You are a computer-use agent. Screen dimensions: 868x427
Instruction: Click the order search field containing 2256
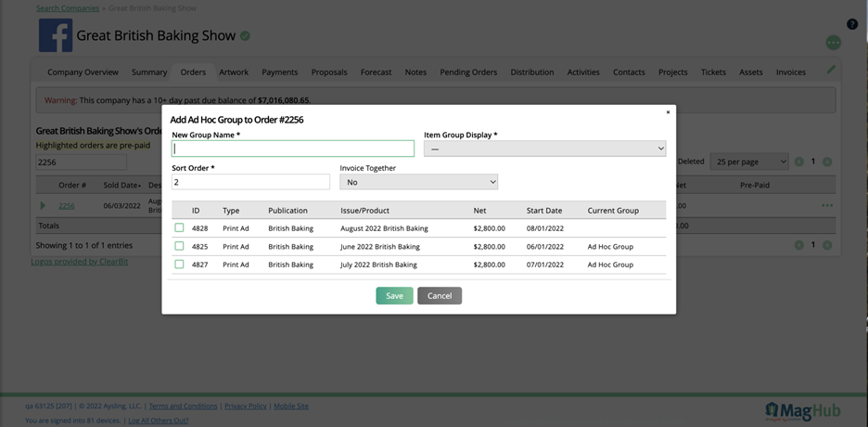[x=82, y=162]
